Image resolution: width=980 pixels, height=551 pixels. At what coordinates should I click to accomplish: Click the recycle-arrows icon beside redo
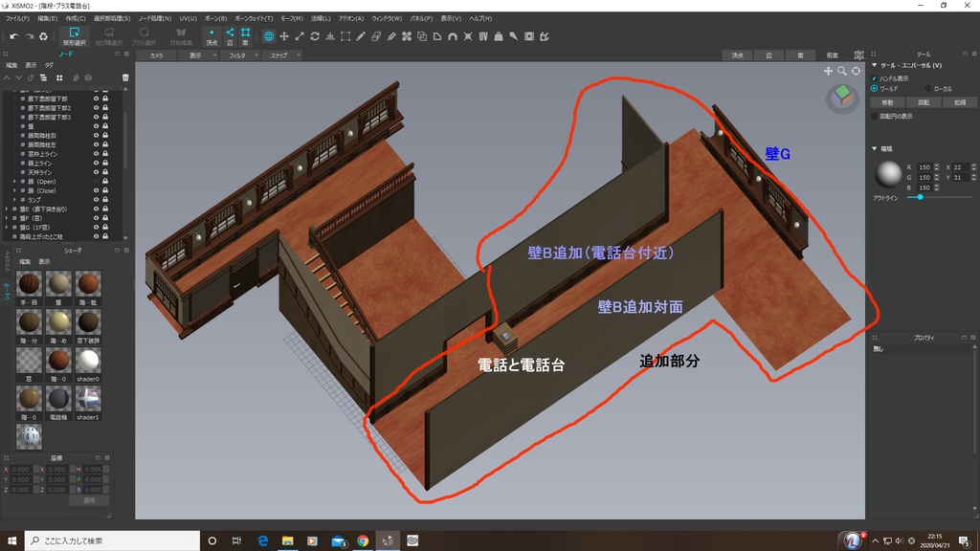(x=43, y=36)
